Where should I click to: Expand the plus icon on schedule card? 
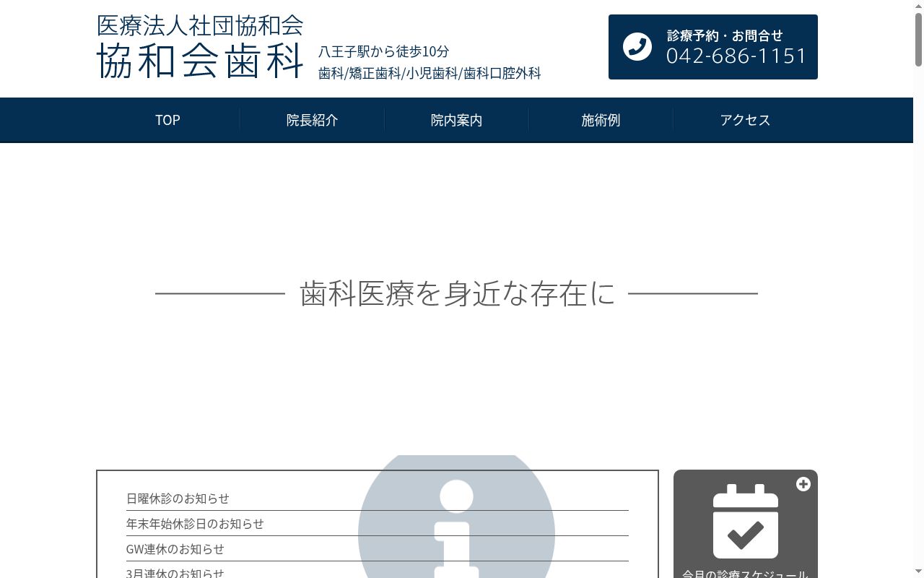803,484
